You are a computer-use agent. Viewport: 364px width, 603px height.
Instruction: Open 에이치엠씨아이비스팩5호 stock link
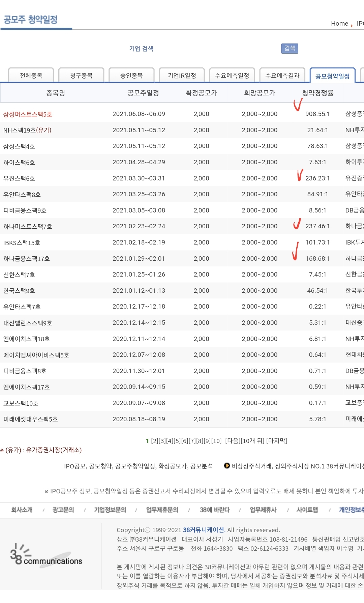pos(36,355)
